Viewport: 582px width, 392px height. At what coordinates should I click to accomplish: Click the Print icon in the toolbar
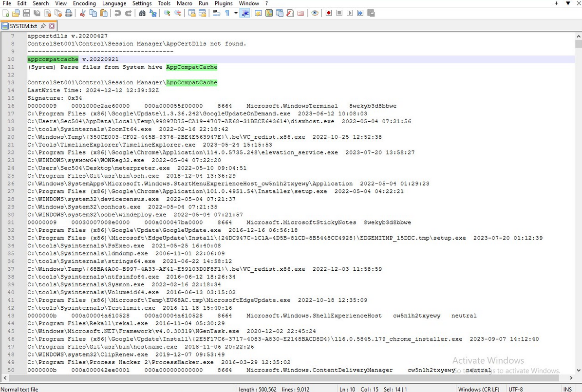coord(69,13)
